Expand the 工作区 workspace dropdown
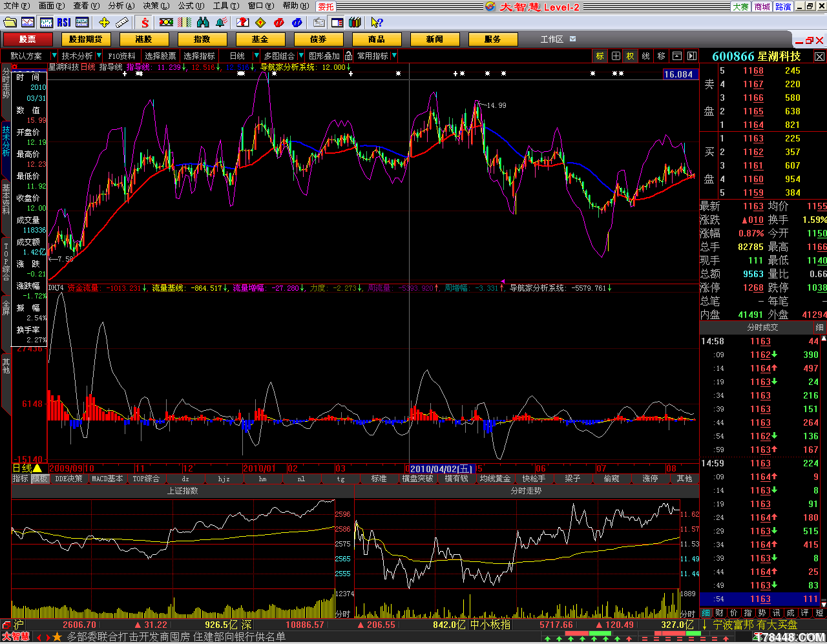The image size is (827, 644). (x=573, y=39)
